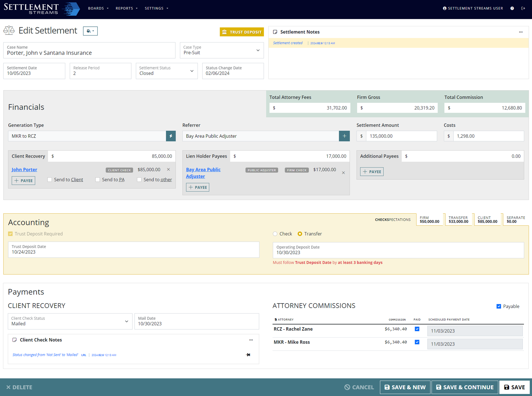Open the Settlement Status dropdown

[x=192, y=71]
